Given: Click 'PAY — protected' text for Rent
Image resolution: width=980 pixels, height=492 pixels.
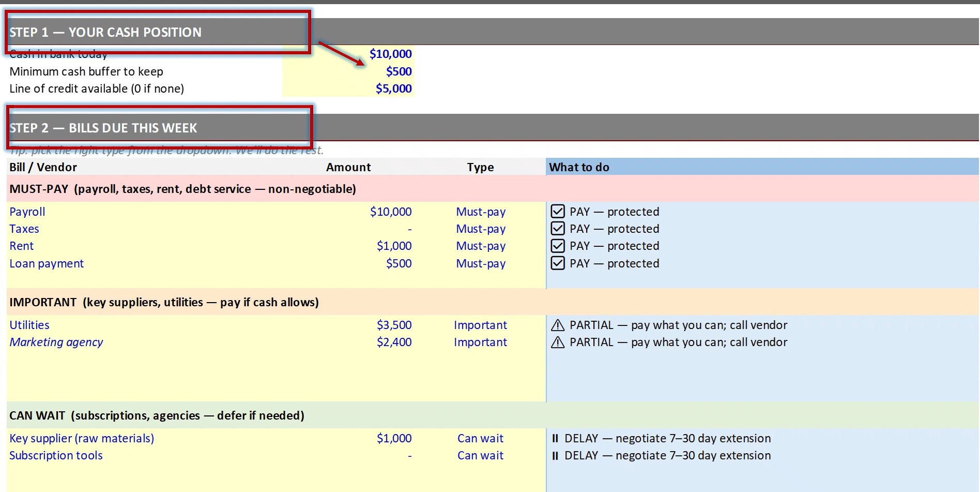Looking at the screenshot, I should pos(615,246).
